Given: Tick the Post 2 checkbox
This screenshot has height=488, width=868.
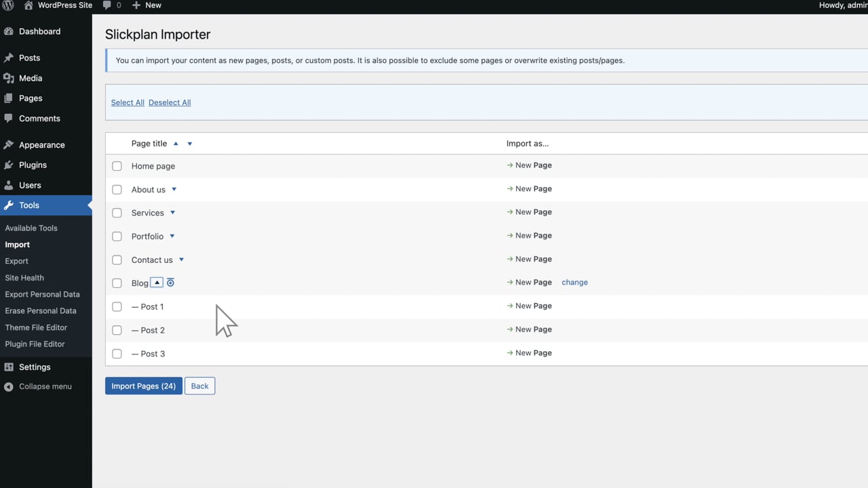Looking at the screenshot, I should [117, 330].
